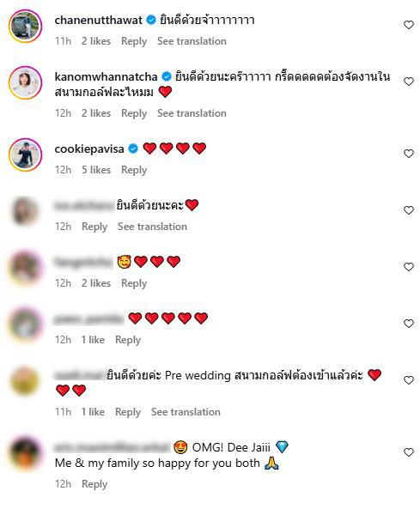View 2 likes on chanenutthawat's comment

point(96,41)
